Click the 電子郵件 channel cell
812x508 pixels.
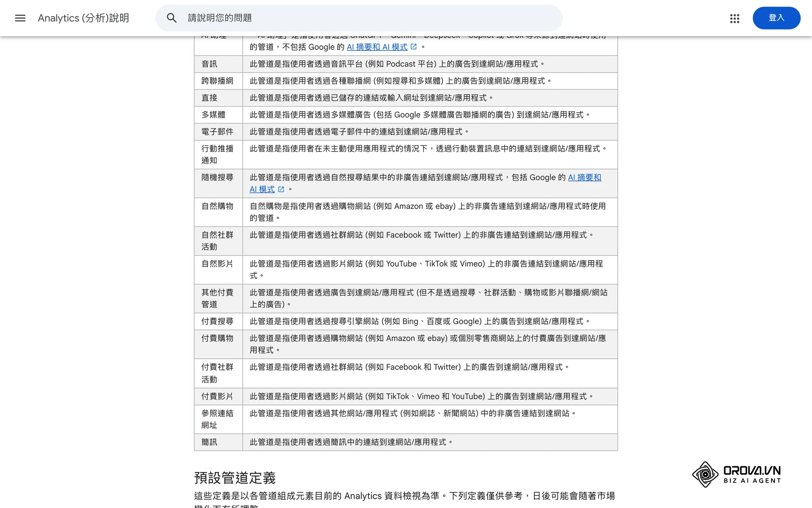[x=218, y=132]
